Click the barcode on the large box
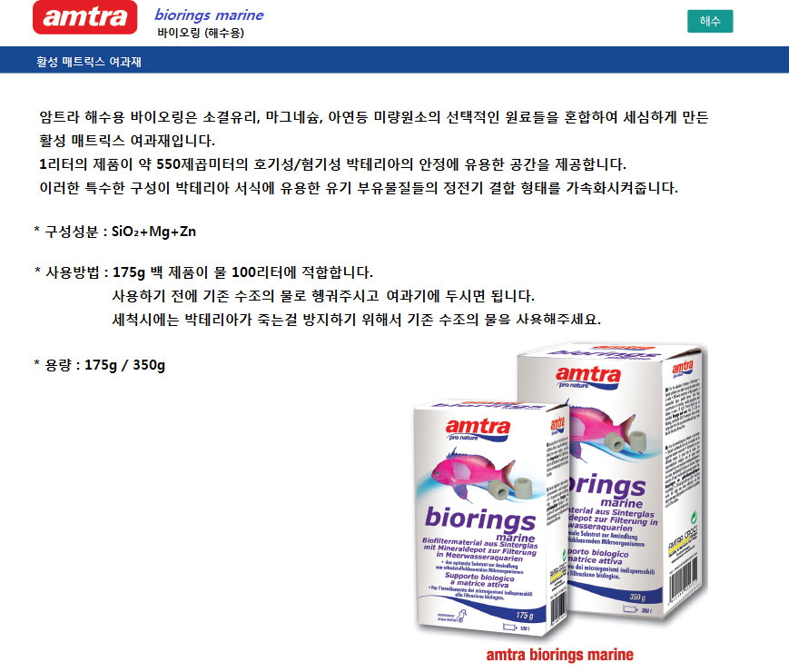Image resolution: width=789 pixels, height=672 pixels. point(684,580)
